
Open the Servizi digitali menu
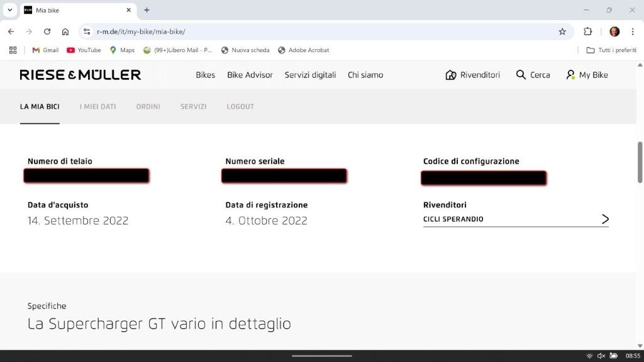coord(310,75)
